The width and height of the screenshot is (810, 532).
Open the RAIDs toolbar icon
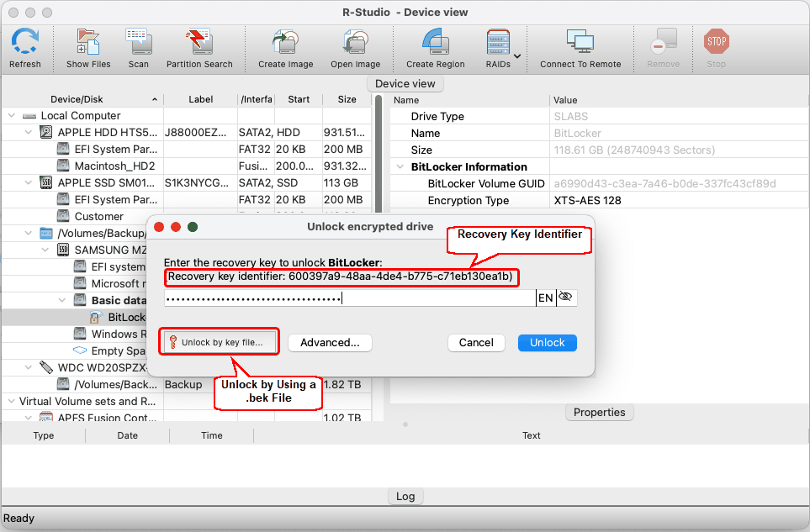[x=498, y=41]
